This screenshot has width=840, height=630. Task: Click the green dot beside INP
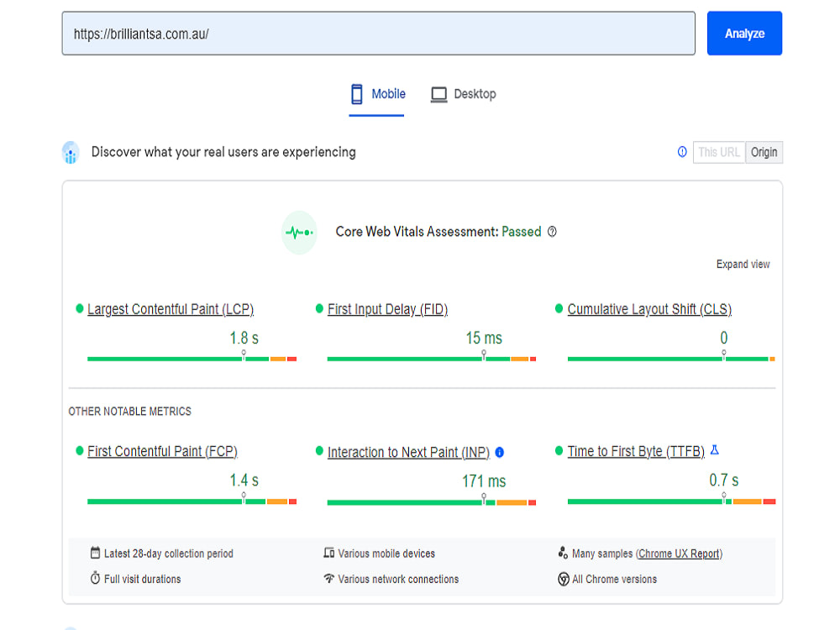(319, 451)
